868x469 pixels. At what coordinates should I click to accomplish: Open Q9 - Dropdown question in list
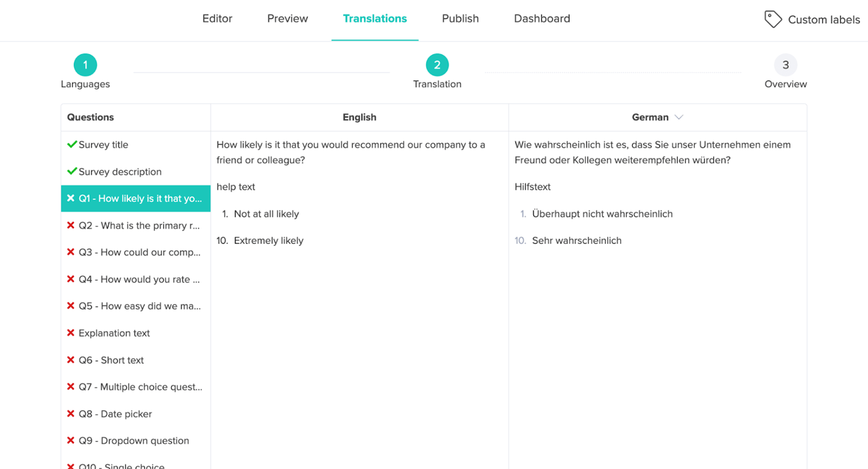click(134, 441)
